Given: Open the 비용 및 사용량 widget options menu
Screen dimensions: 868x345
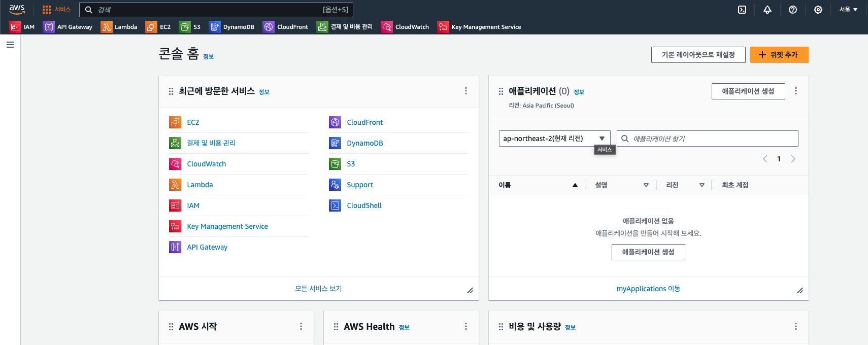Looking at the screenshot, I should pos(796,326).
